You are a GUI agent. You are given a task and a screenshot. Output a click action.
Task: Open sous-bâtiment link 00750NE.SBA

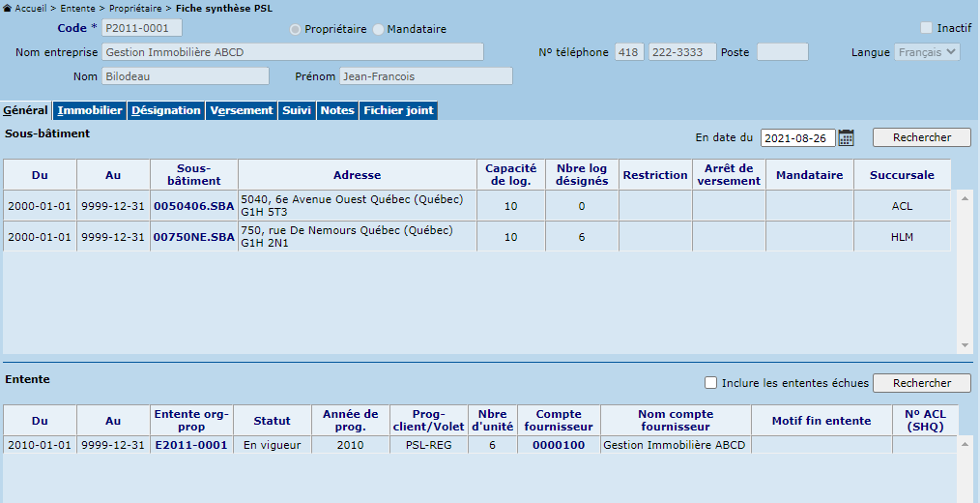[193, 237]
